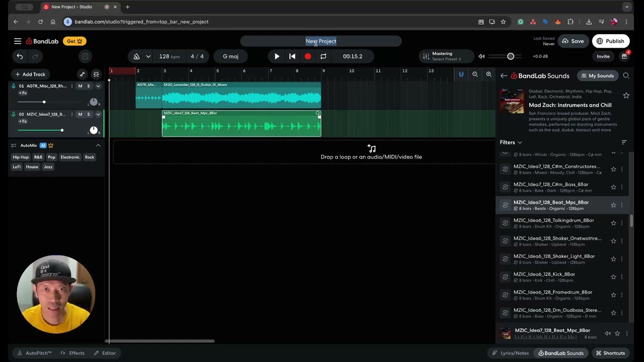Image resolution: width=644 pixels, height=362 pixels.
Task: Open the Shortcuts panel
Action: pyautogui.click(x=610, y=353)
